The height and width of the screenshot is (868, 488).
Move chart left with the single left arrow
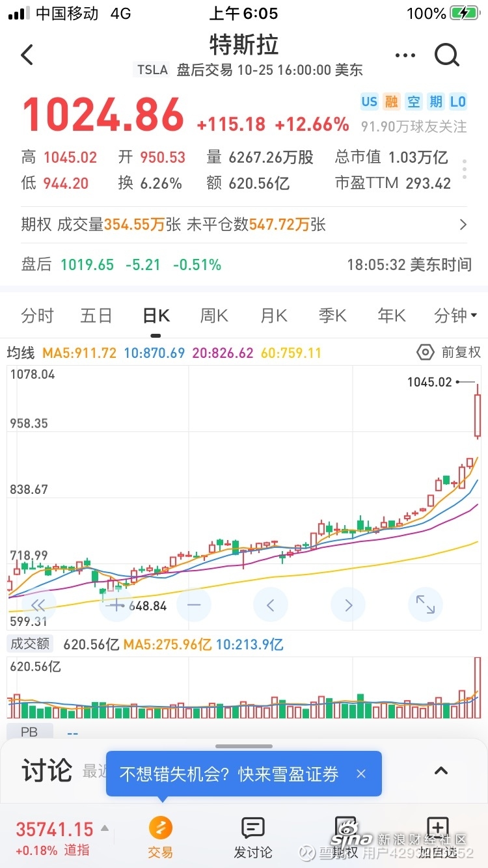tap(271, 605)
